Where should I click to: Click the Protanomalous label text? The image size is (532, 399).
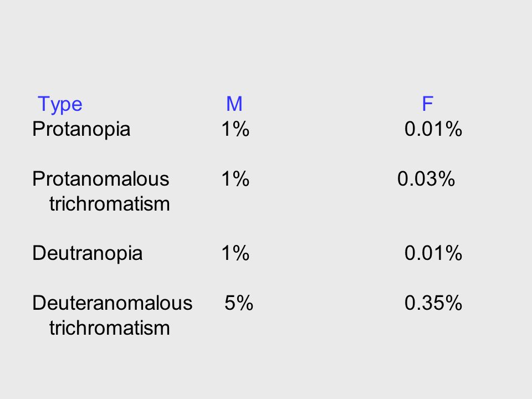101,179
